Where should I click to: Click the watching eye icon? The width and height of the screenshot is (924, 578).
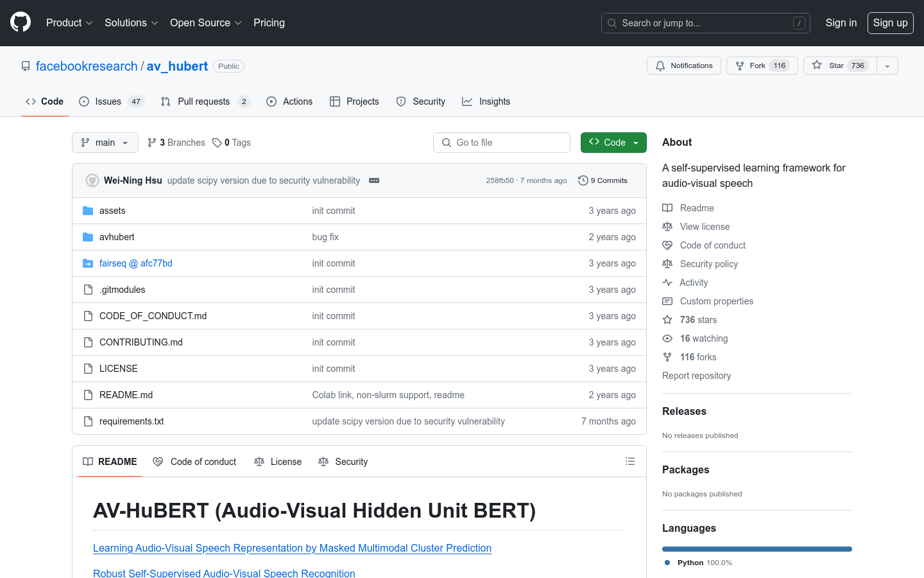667,338
